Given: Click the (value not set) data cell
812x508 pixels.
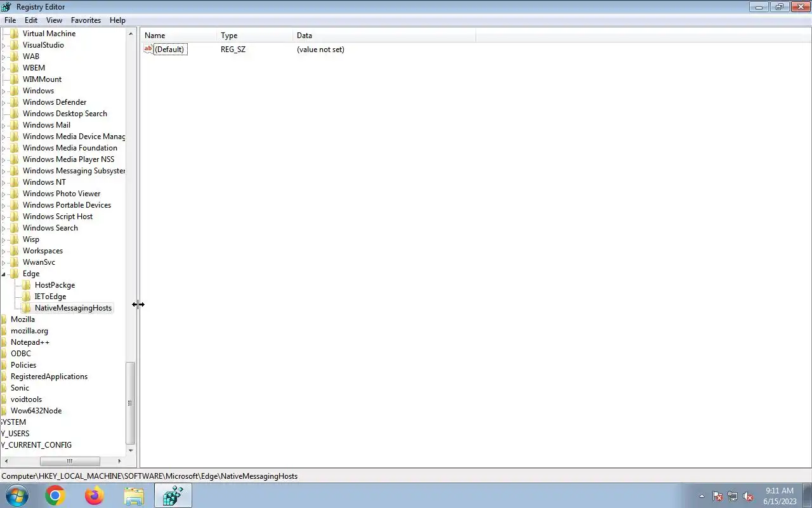Looking at the screenshot, I should coord(320,50).
